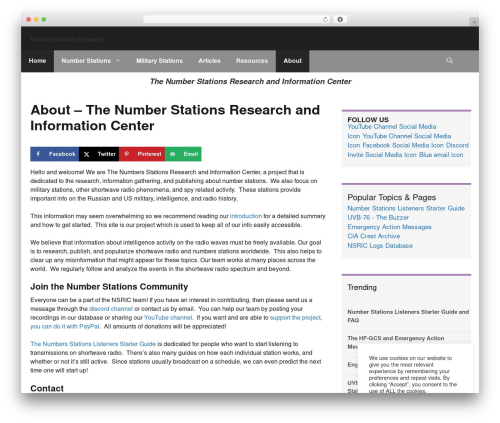The width and height of the screenshot is (500, 423).
Task: Open Articles menu item
Action: (x=209, y=61)
